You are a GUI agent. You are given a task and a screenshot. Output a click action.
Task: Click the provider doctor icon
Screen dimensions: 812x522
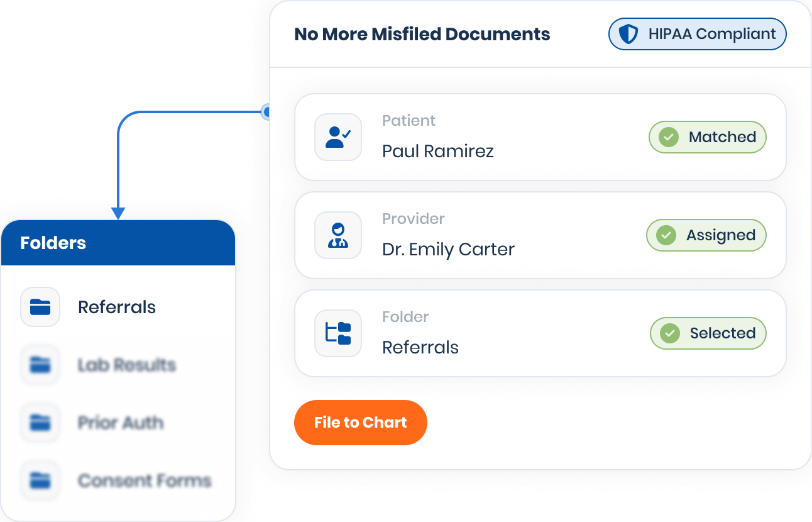click(338, 235)
